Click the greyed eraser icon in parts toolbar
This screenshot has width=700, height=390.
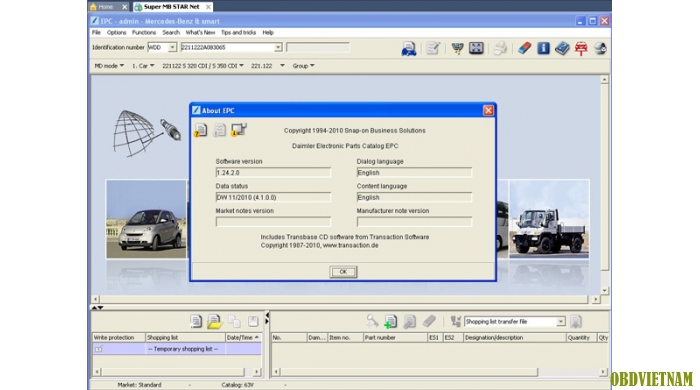[429, 321]
